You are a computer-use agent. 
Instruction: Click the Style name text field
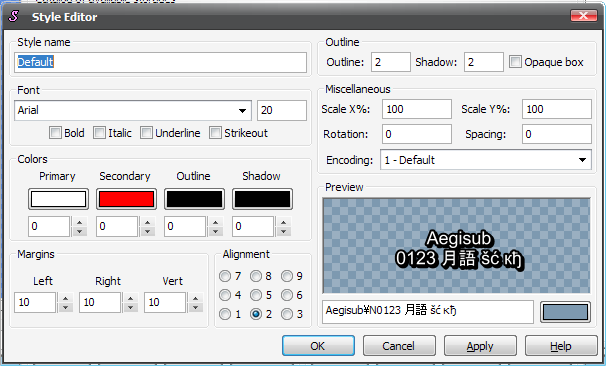click(160, 62)
